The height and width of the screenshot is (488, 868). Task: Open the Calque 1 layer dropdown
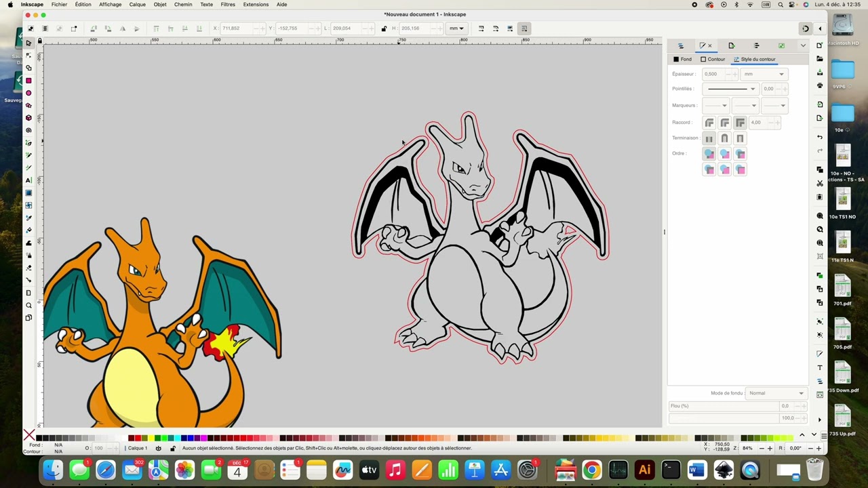(138, 448)
